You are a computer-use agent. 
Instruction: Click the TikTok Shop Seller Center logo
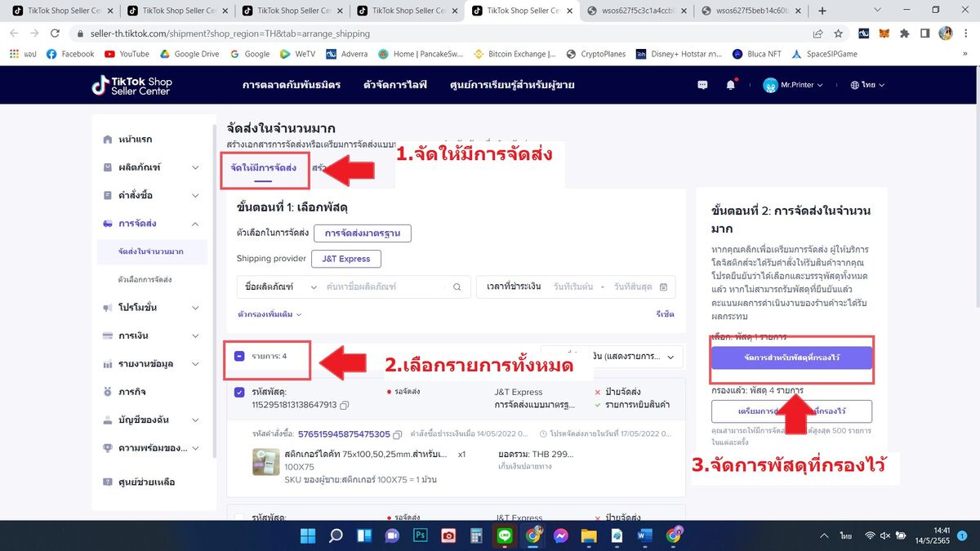pos(131,85)
